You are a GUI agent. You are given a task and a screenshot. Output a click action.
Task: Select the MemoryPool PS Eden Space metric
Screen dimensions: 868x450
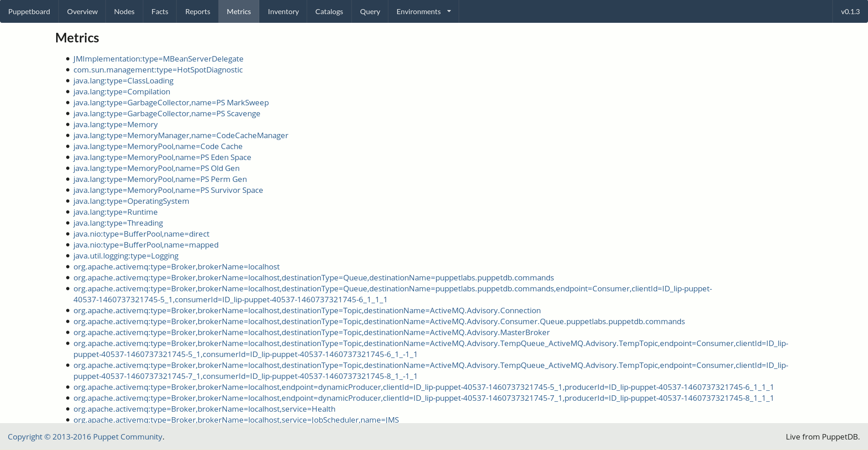tap(162, 157)
